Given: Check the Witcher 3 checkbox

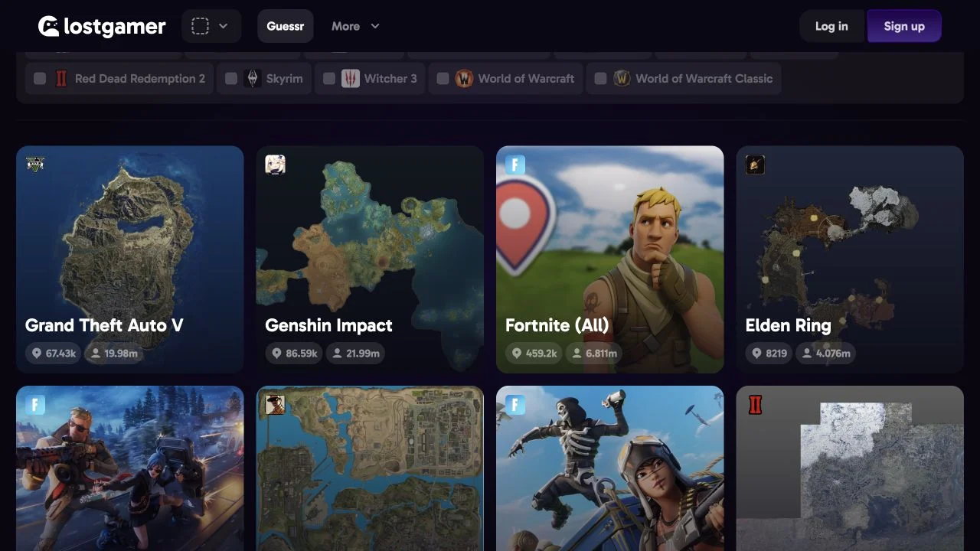Looking at the screenshot, I should [329, 78].
